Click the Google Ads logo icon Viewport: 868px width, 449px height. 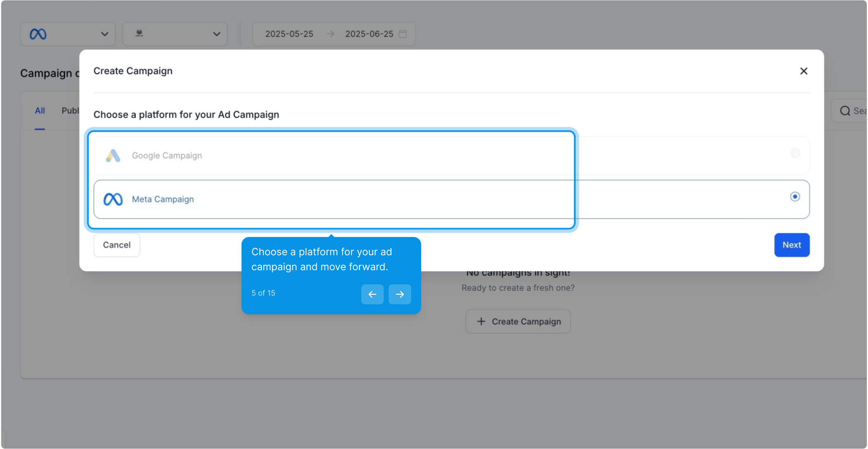pyautogui.click(x=113, y=155)
